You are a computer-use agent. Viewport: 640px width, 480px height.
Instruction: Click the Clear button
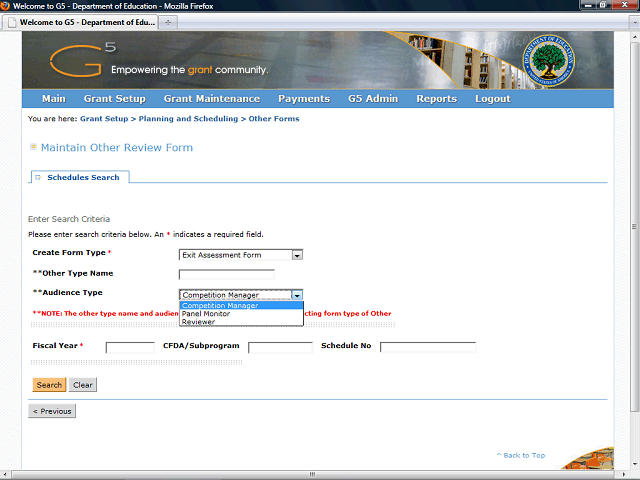[83, 385]
